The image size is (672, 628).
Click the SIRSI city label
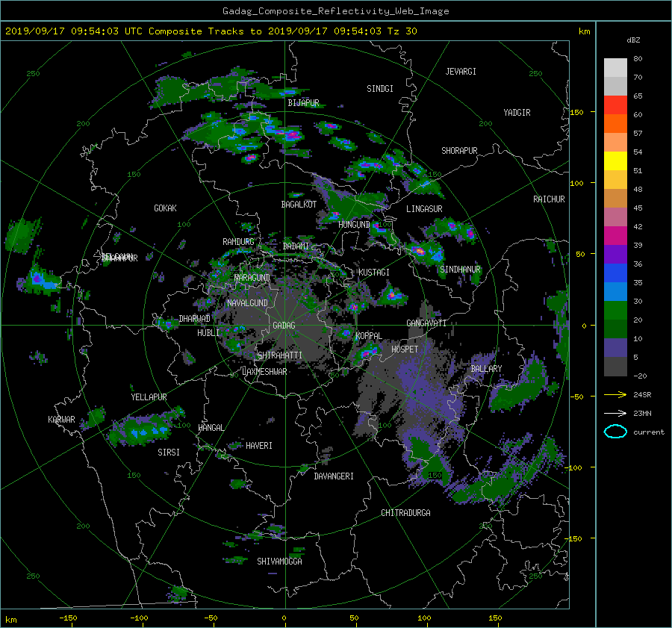169,453
